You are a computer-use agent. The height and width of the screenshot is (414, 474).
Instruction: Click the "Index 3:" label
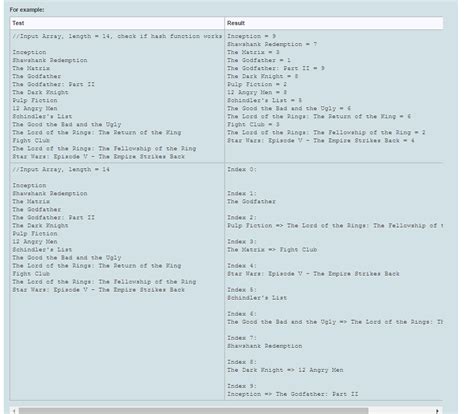[242, 241]
